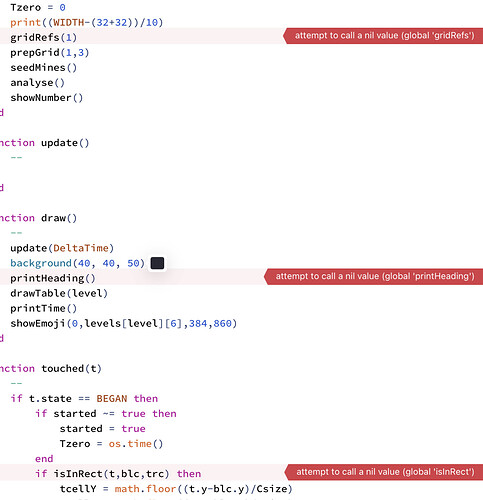
Task: Click 'end' after the Tzero = os.time() line
Action: [44, 459]
